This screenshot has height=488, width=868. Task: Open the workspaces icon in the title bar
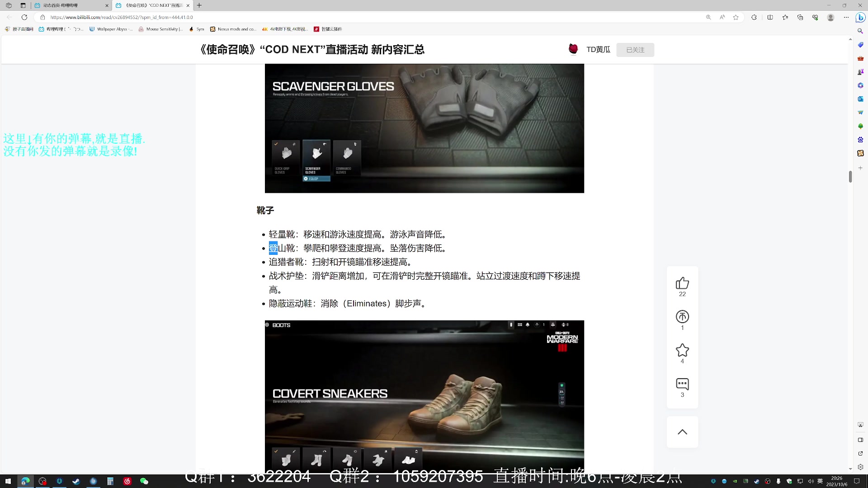tap(9, 5)
